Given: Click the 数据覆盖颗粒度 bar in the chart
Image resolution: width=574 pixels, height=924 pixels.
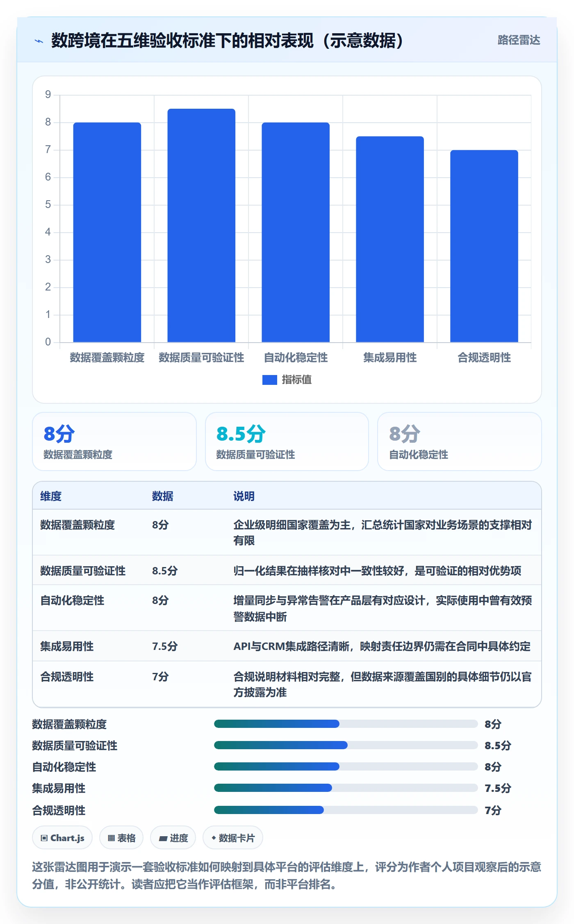Looking at the screenshot, I should point(107,232).
